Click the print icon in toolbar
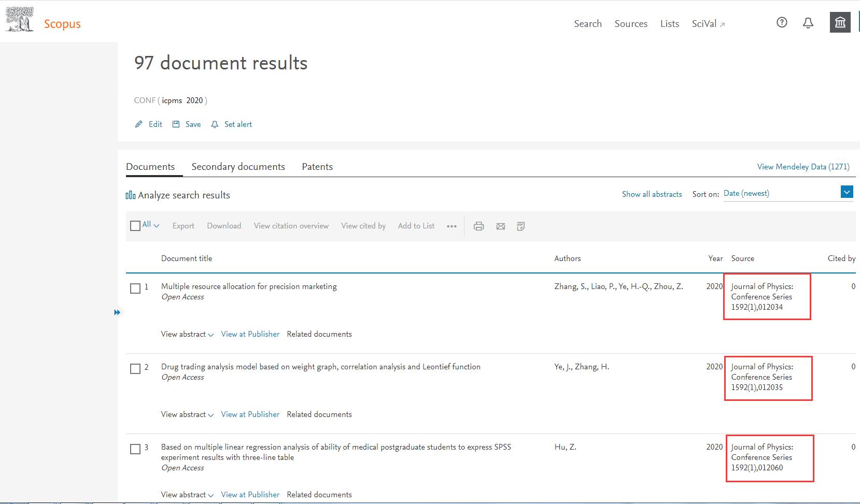 [x=478, y=226]
